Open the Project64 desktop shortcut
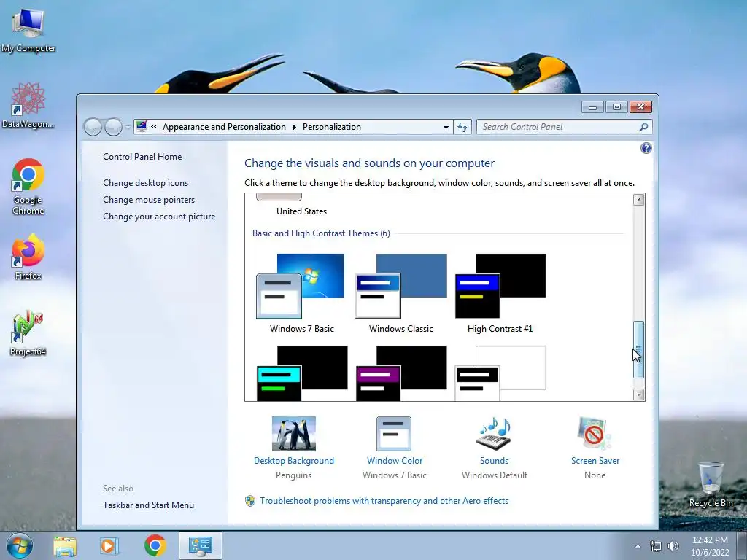This screenshot has height=560, width=747. tap(28, 333)
